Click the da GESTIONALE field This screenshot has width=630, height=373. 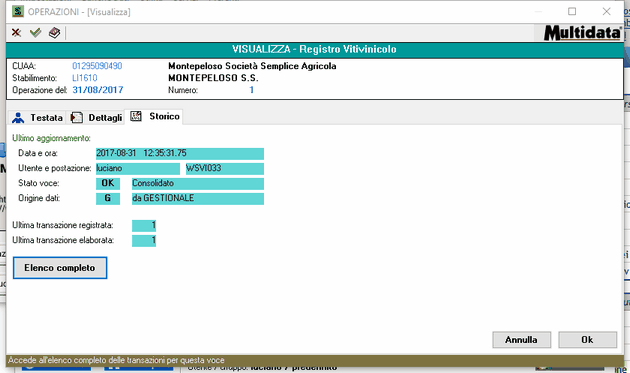pyautogui.click(x=198, y=199)
